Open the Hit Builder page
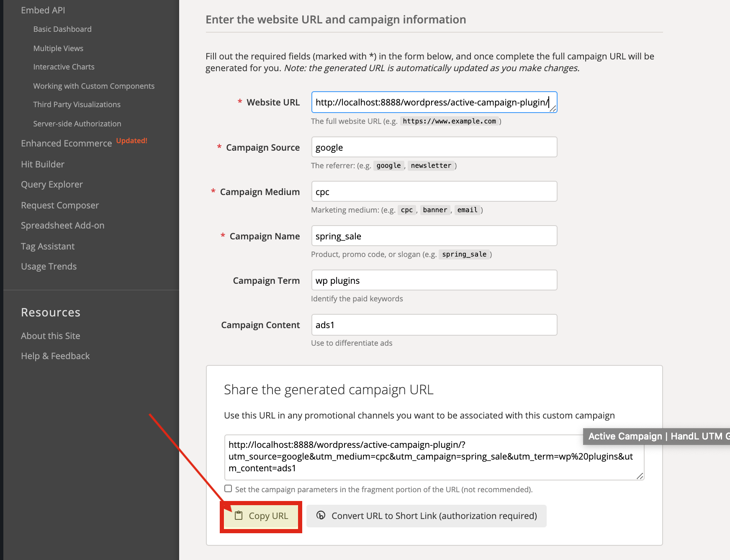 click(x=42, y=164)
